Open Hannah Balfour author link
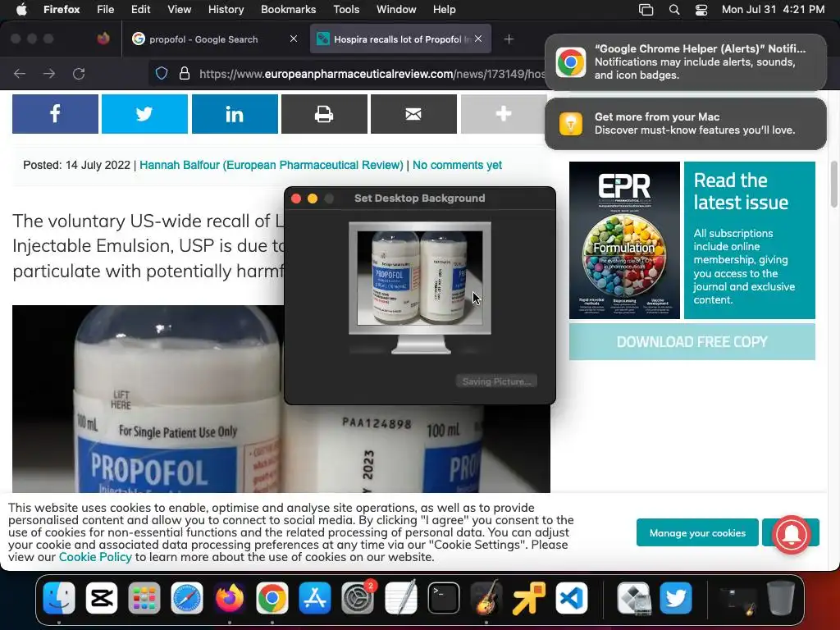The image size is (840, 630). [272, 165]
